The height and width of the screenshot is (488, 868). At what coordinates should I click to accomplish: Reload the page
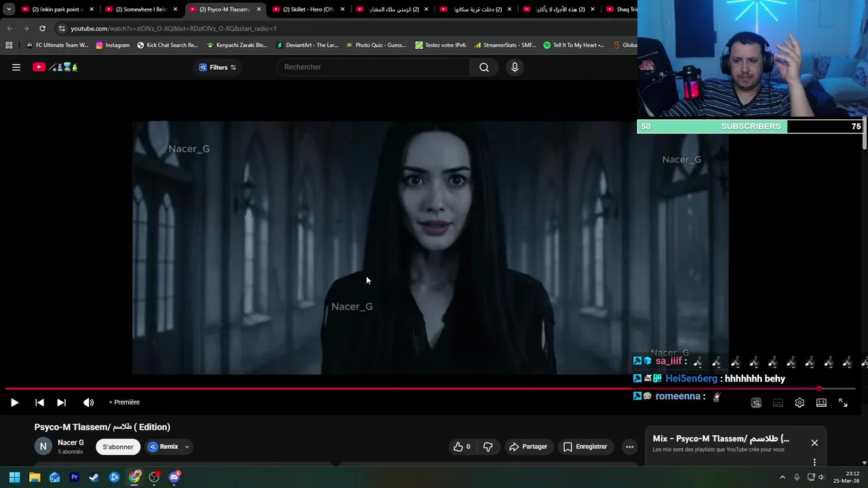[42, 28]
